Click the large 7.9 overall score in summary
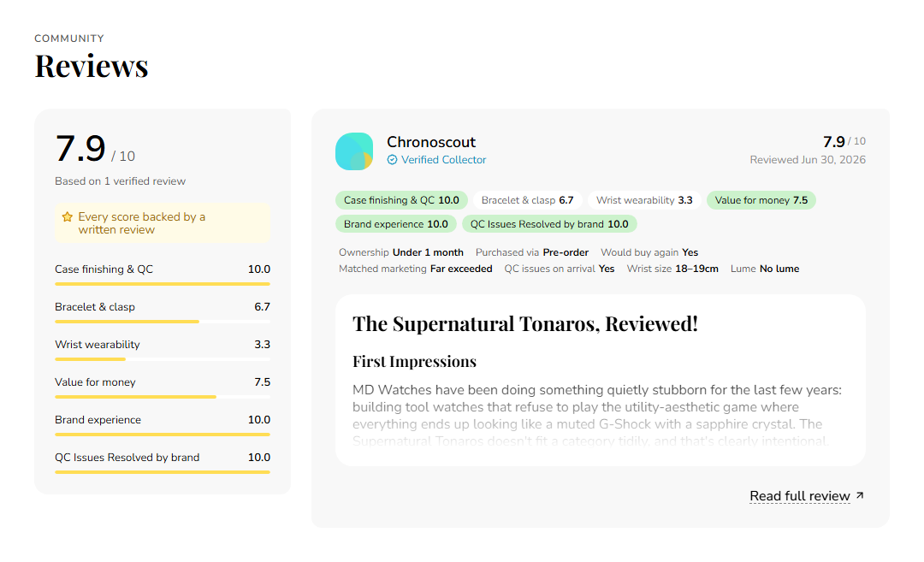924x562 pixels. [x=80, y=149]
